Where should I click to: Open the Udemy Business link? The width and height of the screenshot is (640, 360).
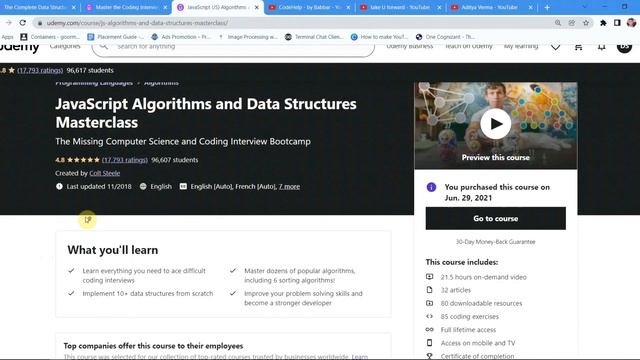409,46
